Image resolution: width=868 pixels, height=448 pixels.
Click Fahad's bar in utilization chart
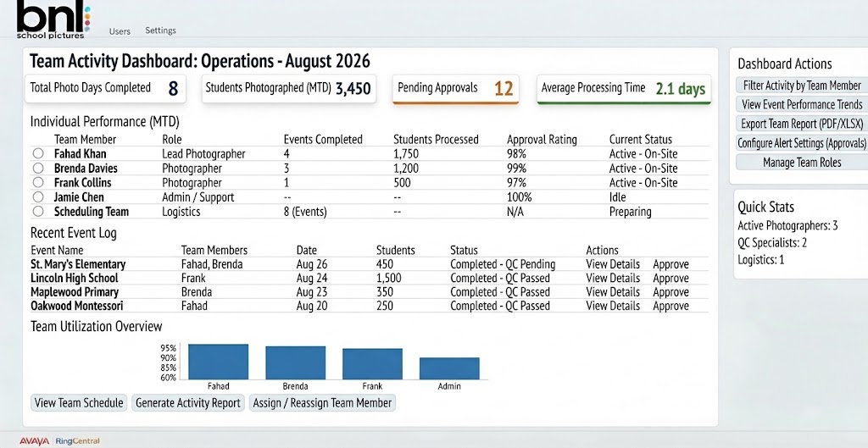tap(218, 362)
